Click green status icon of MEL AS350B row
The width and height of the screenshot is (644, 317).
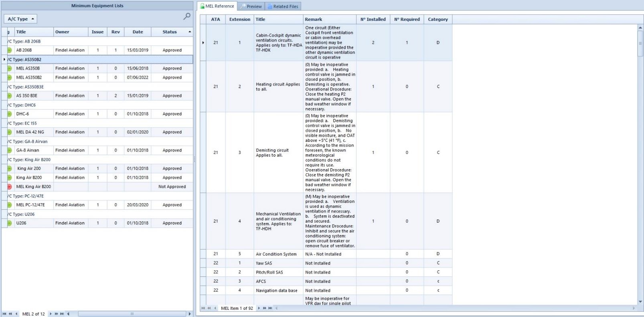pos(9,68)
